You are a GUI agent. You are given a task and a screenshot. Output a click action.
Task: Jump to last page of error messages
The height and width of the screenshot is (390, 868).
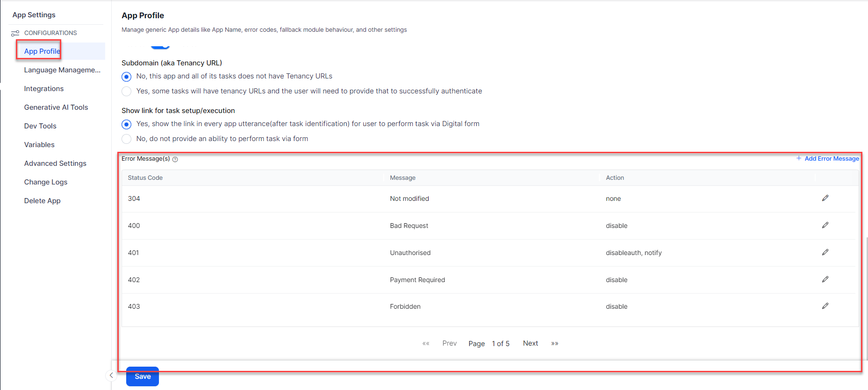pos(555,343)
